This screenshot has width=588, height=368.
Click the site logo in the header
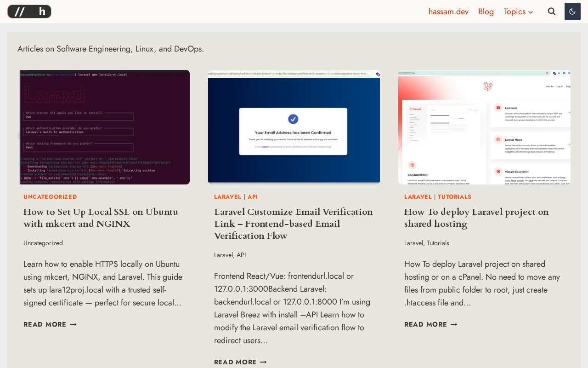(29, 11)
